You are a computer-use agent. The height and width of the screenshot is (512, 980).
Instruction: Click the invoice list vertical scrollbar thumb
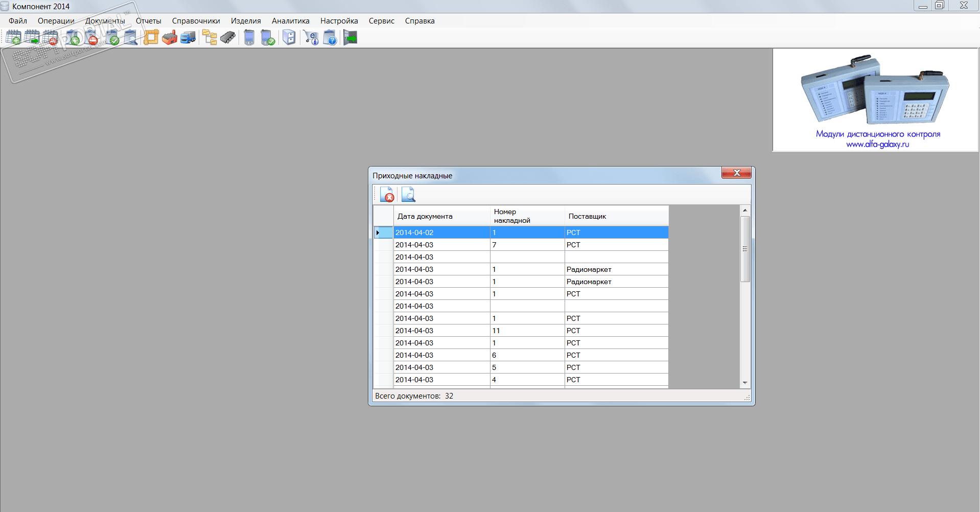point(745,249)
